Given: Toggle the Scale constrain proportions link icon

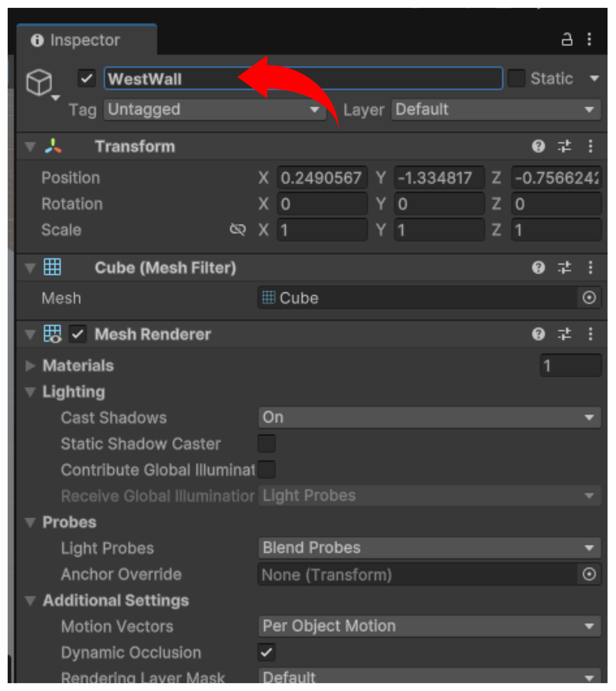Looking at the screenshot, I should click(237, 230).
